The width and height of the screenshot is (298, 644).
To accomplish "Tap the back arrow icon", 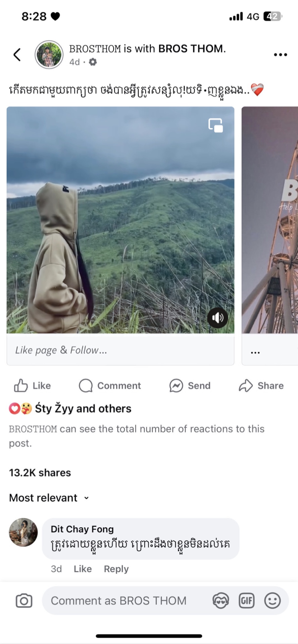I will tap(17, 55).
